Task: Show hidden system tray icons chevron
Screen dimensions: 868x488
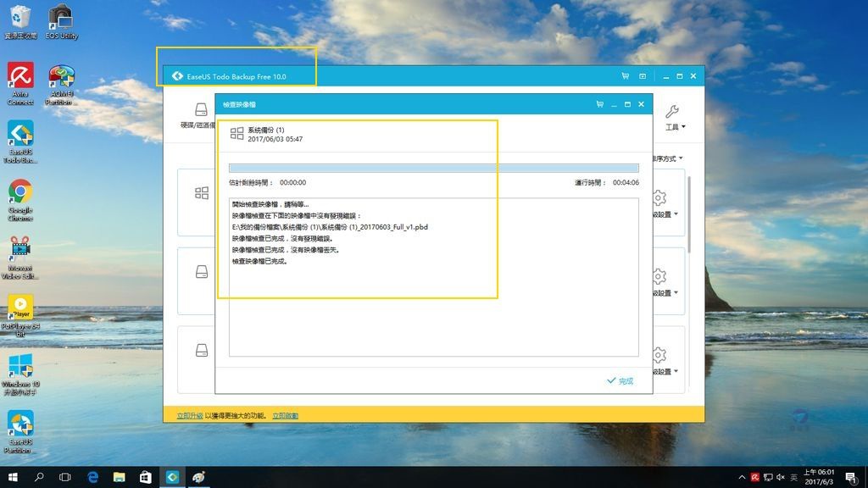Action: (x=742, y=477)
